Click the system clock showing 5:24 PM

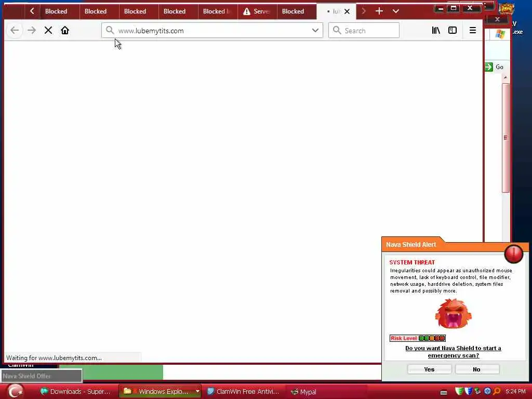point(515,392)
